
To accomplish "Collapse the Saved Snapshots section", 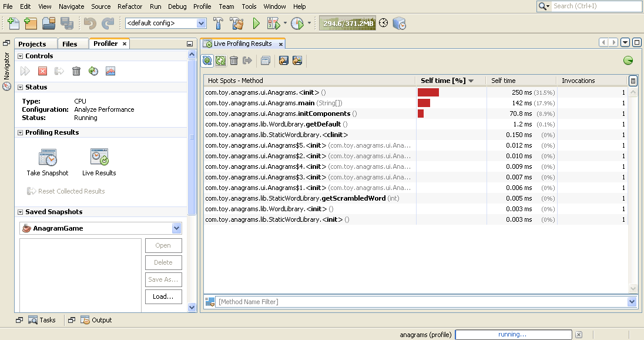I will [x=20, y=212].
